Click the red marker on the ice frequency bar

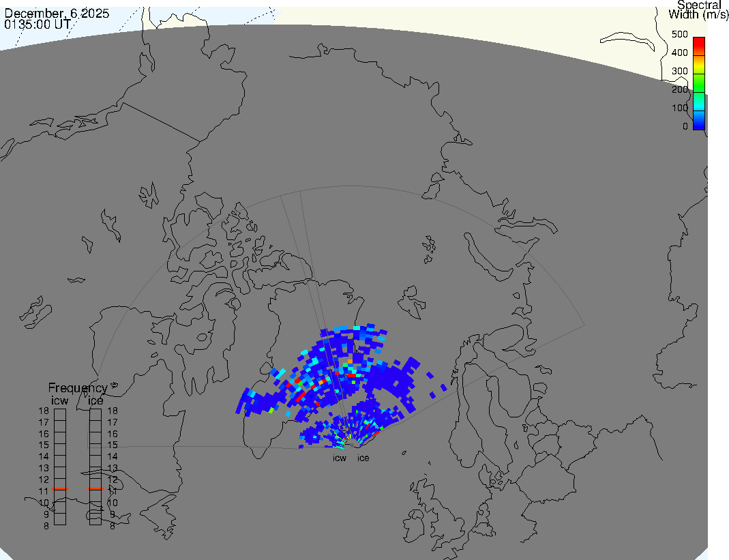point(95,489)
